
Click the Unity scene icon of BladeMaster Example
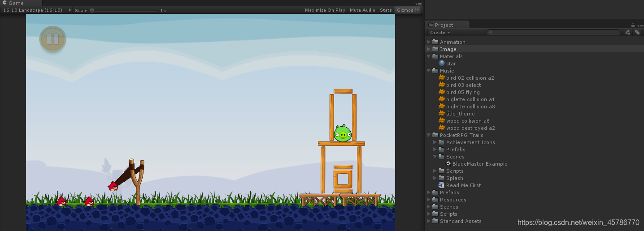click(448, 164)
